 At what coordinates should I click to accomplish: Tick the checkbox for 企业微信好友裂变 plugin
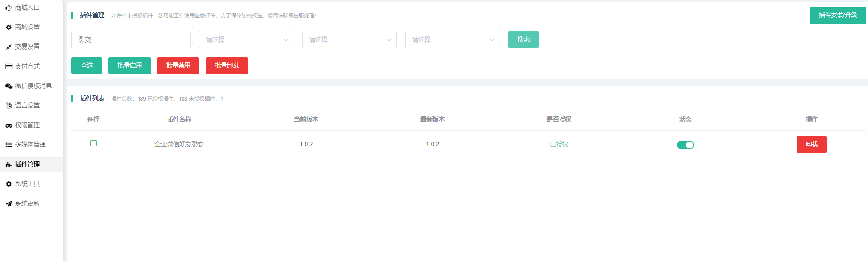pos(94,144)
